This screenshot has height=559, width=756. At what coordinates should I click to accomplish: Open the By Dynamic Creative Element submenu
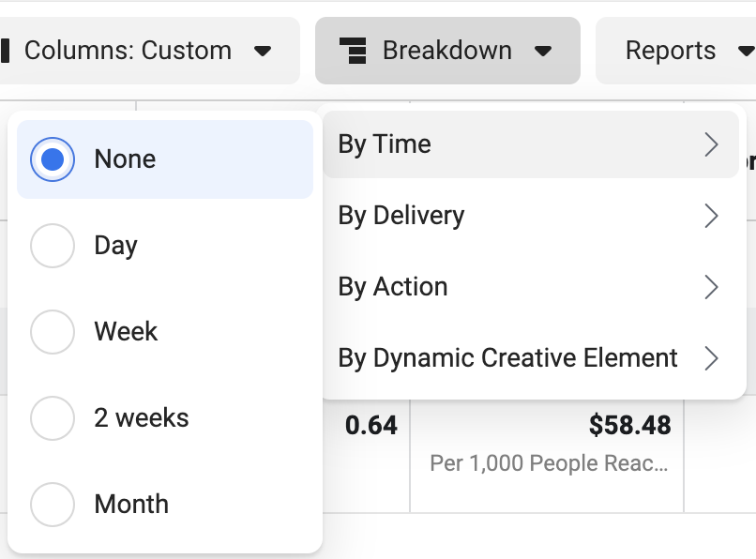(x=530, y=358)
